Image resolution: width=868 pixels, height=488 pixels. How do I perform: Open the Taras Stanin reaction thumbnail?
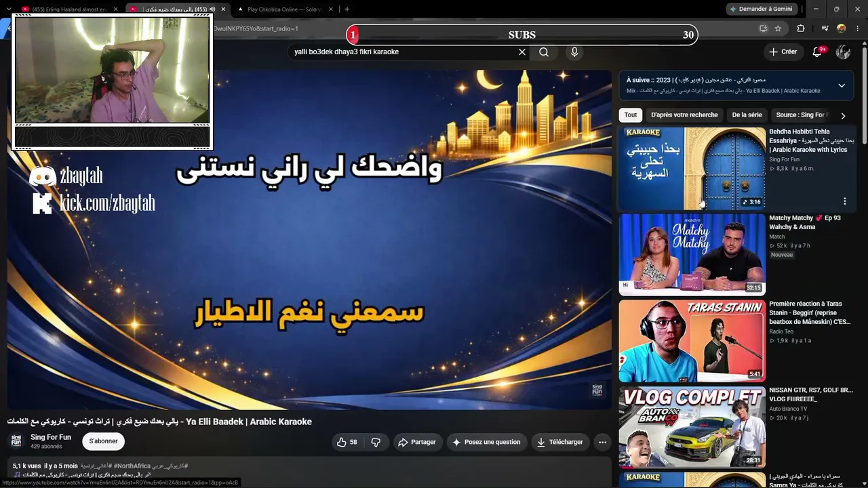coord(692,341)
